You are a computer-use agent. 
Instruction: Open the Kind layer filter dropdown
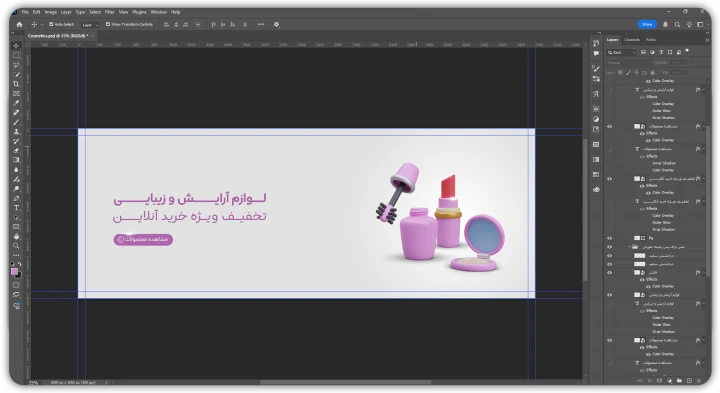(x=622, y=52)
